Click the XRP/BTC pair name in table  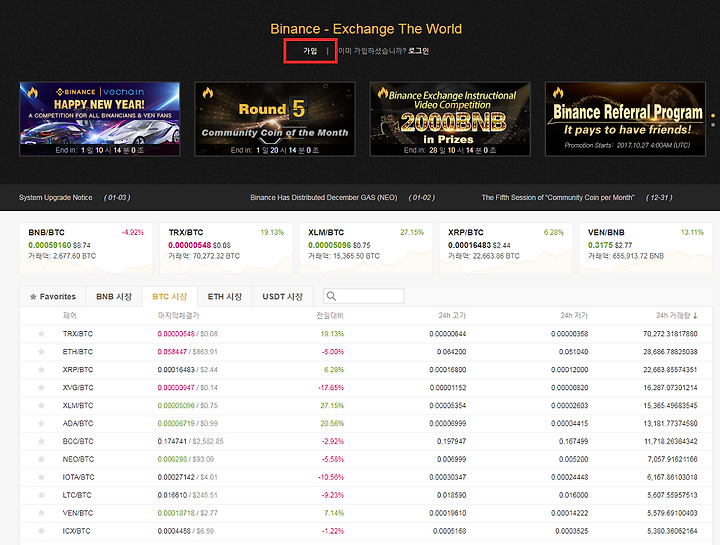78,370
